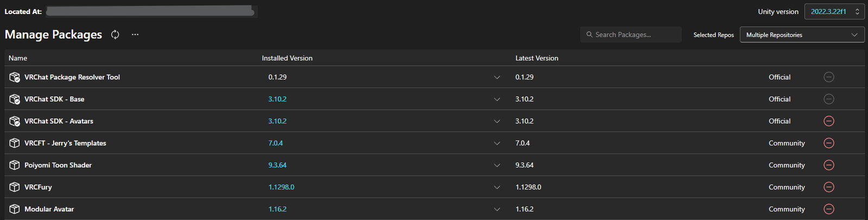Click installed version 7.0.4 link

(276, 143)
